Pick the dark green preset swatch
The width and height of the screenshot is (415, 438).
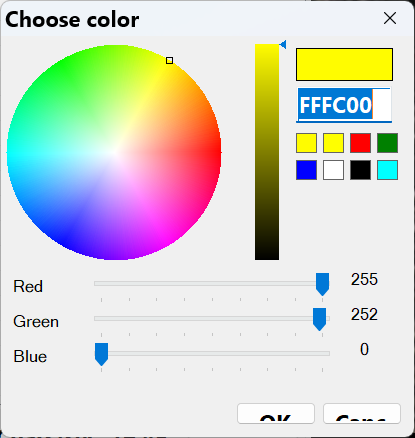(387, 143)
